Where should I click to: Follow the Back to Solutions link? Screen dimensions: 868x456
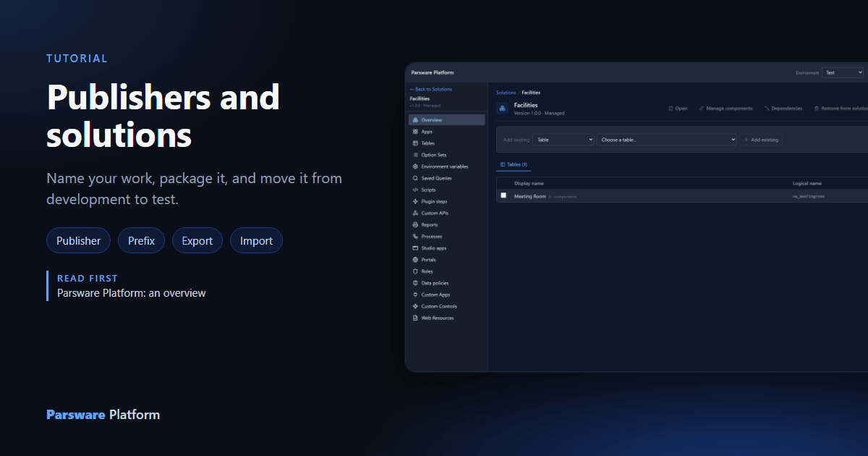tap(431, 89)
